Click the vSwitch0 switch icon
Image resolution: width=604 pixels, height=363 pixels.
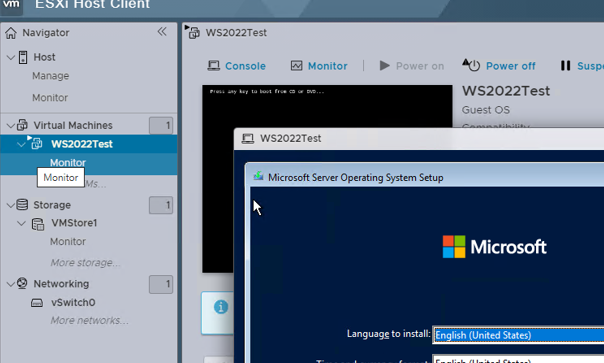[37, 302]
